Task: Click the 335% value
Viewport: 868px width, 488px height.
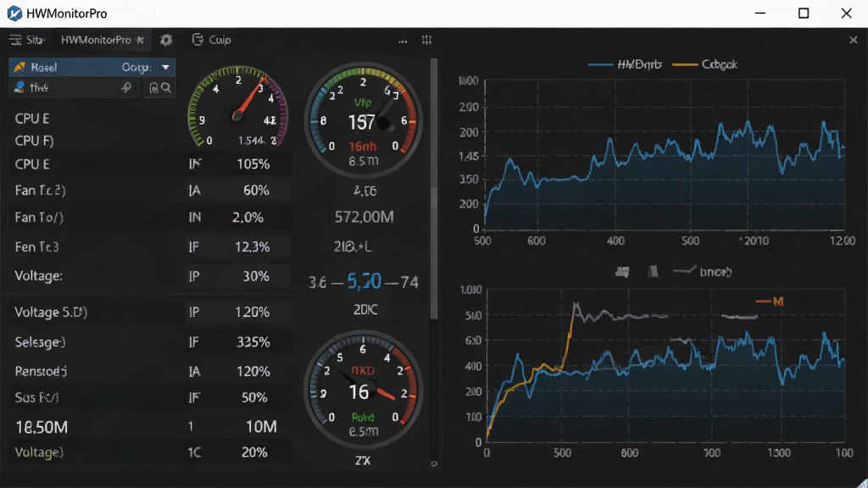Action: [x=253, y=342]
